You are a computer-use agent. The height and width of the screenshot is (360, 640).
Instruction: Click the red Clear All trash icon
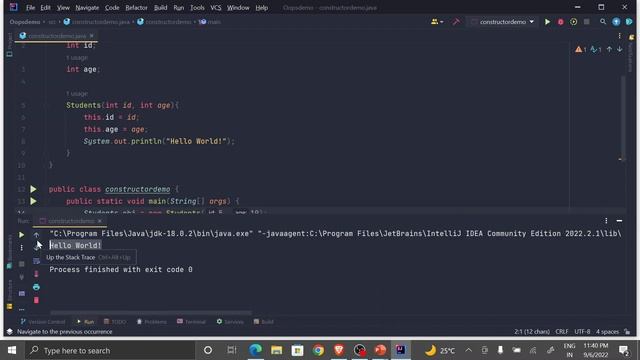(x=36, y=300)
